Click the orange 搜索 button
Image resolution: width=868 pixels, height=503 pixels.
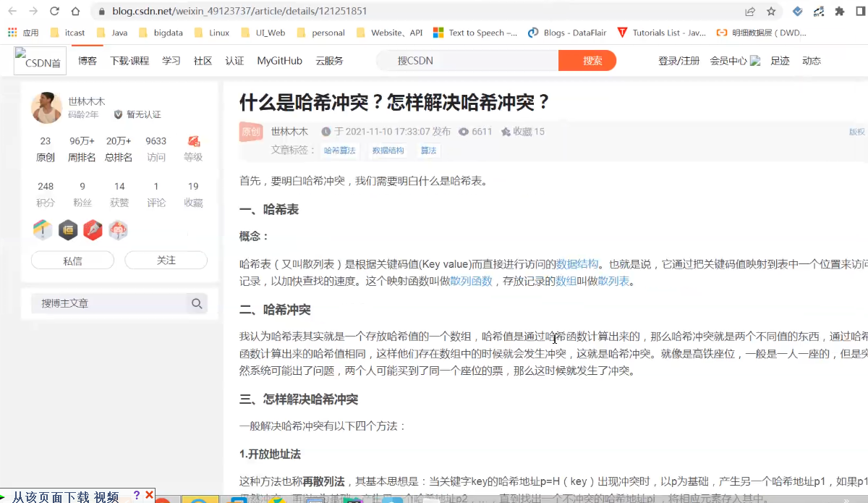click(x=587, y=61)
